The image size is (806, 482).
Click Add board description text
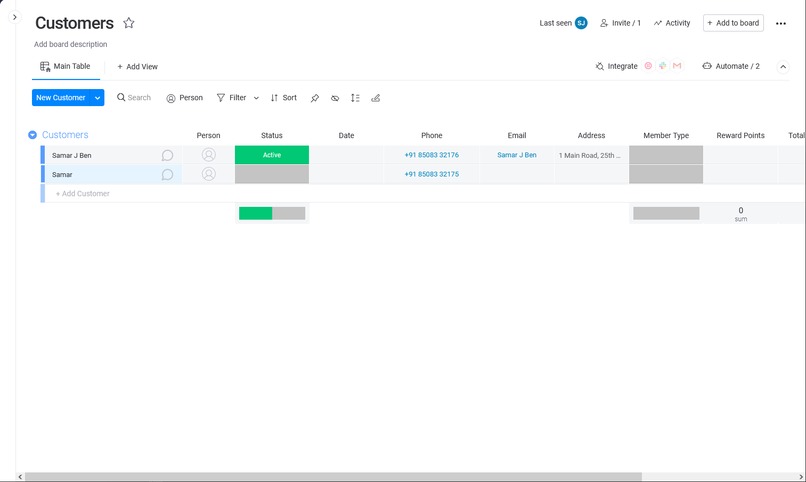[x=70, y=44]
